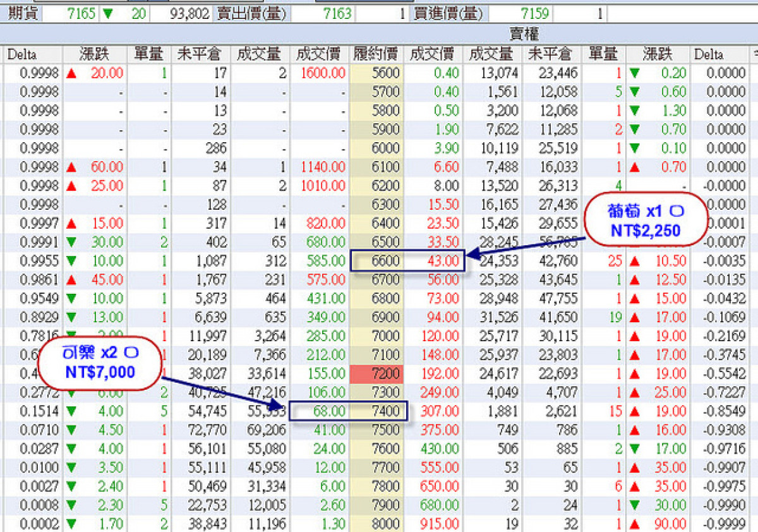Select put trade price 915.00
The width and height of the screenshot is (758, 532).
pos(440,524)
